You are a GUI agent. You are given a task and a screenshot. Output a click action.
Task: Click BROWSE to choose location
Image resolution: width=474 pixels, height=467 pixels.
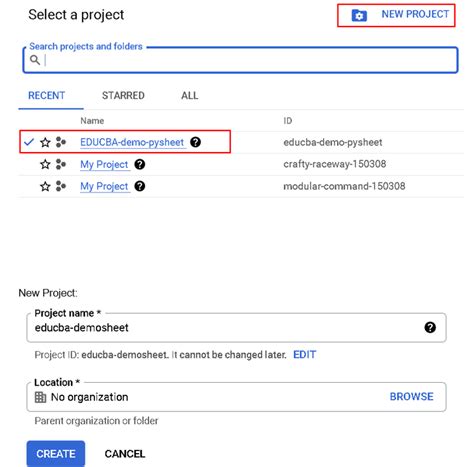412,396
